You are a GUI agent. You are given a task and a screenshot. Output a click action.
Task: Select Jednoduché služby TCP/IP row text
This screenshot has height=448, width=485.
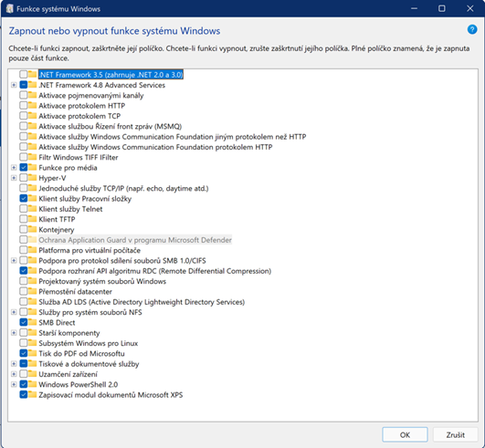click(123, 188)
